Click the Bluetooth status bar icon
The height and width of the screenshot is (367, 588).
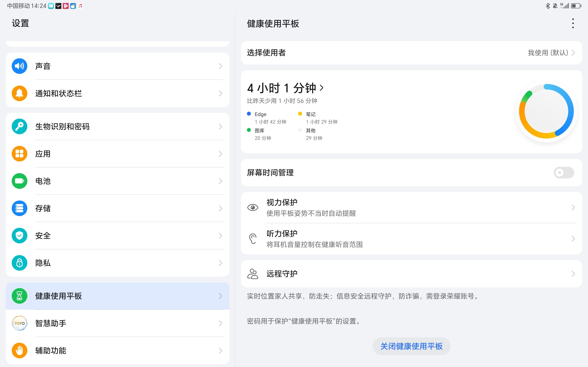pos(548,6)
